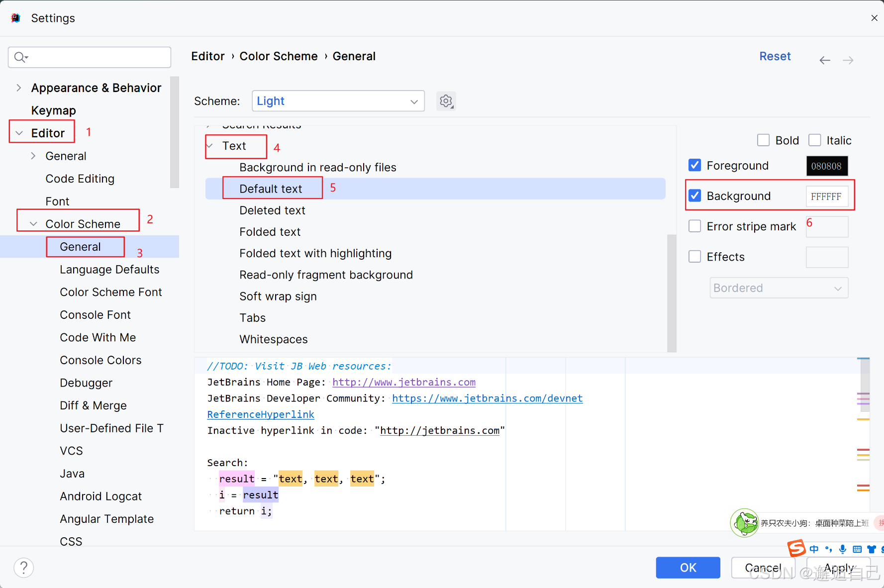The width and height of the screenshot is (884, 588).
Task: Open Java color settings
Action: [72, 474]
